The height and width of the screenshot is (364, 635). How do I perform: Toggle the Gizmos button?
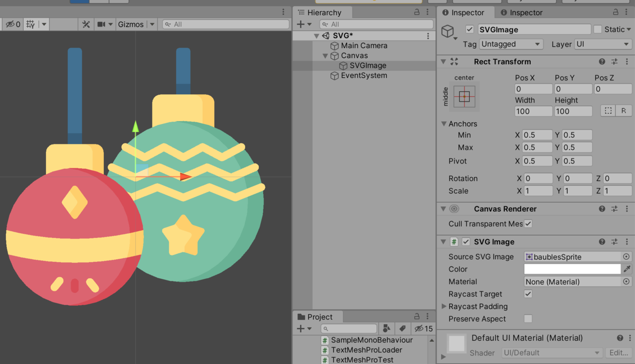131,24
